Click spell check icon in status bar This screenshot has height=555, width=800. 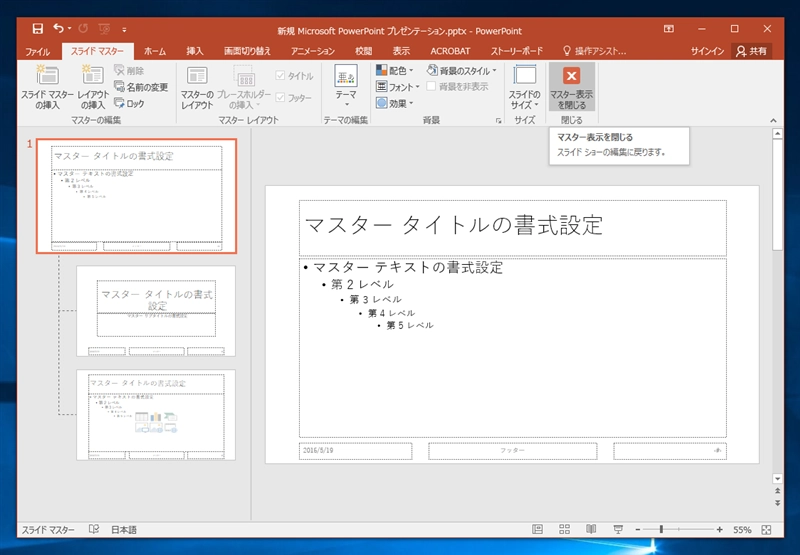click(94, 529)
